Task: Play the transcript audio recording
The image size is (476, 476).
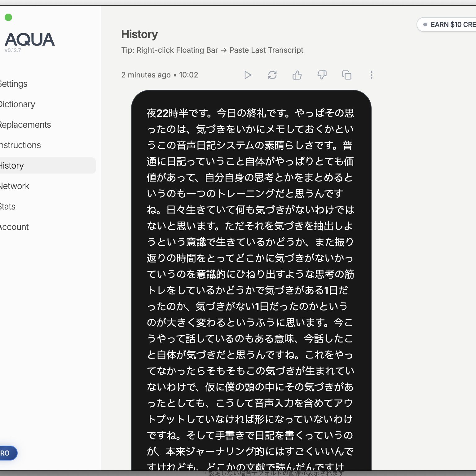Action: click(247, 75)
